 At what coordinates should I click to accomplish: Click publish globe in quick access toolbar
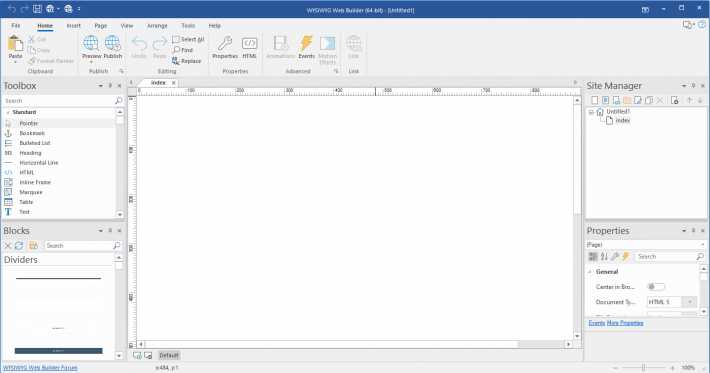click(x=68, y=9)
